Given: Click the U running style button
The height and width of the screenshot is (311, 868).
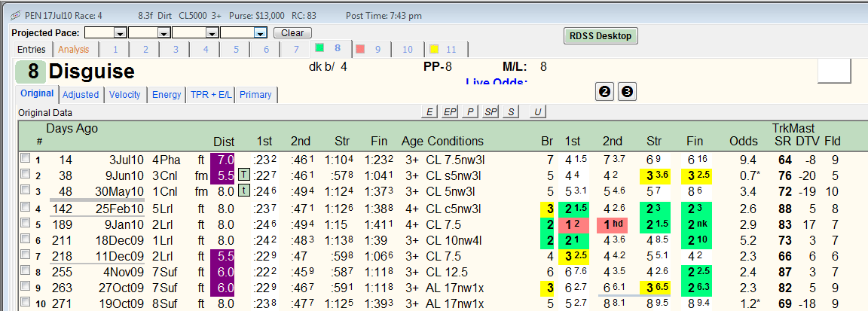Looking at the screenshot, I should click(x=537, y=111).
